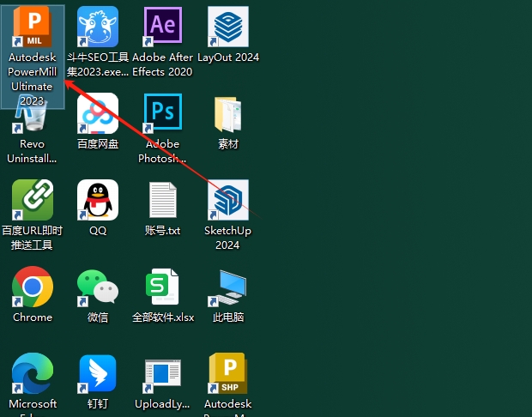This screenshot has height=417, width=532.
Task: Select the 全部软件.xlsx spreadsheet icon
Action: pos(163,287)
